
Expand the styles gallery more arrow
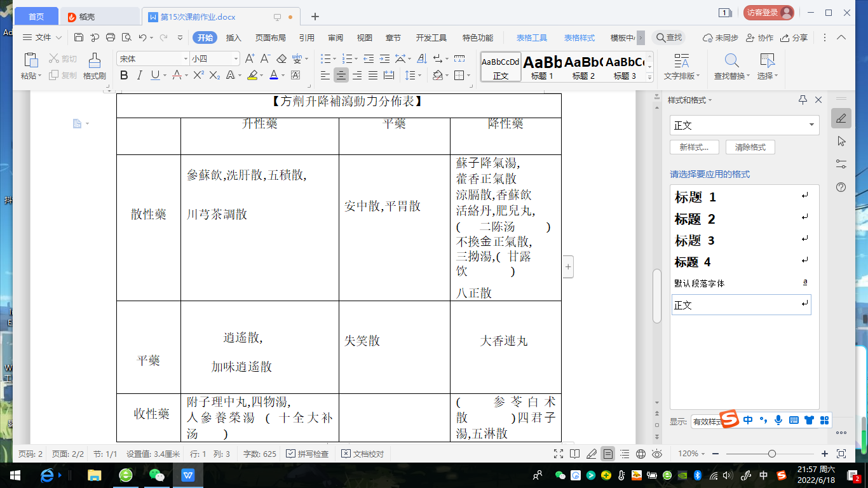[x=649, y=78]
